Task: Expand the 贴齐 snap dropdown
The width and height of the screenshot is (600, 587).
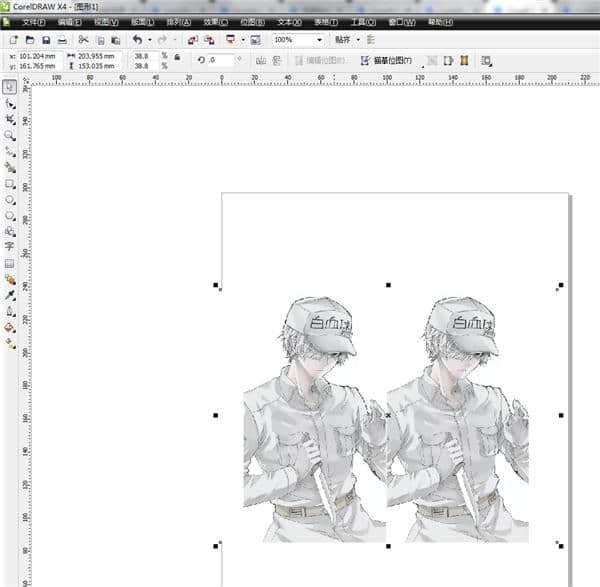Action: click(x=359, y=40)
